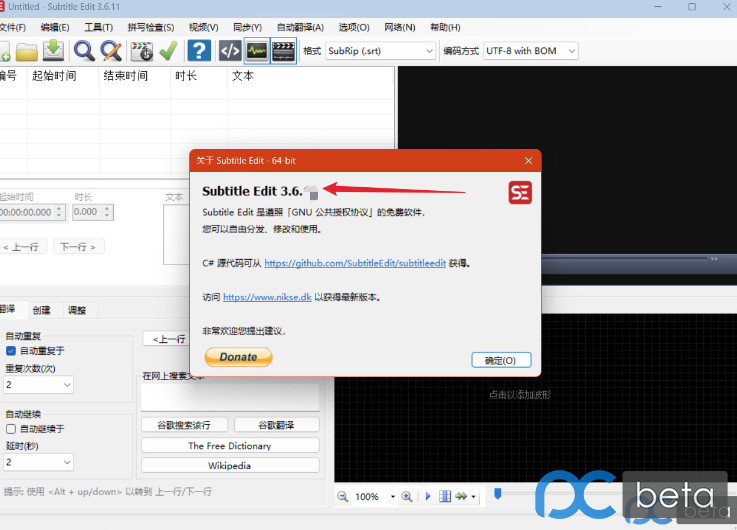737x530 pixels.
Task: Click the waveform position slider handle
Action: coord(498,493)
